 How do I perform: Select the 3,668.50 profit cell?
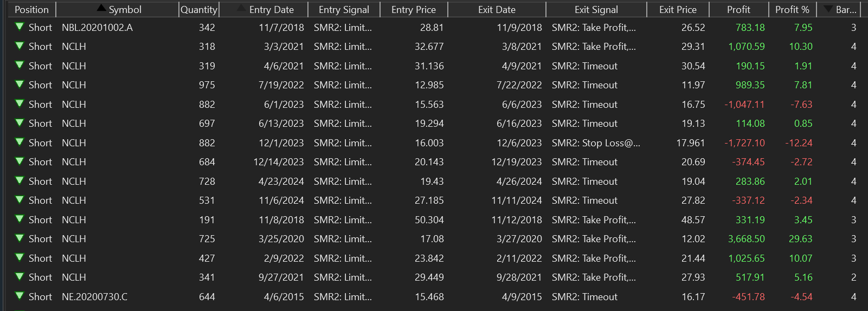(747, 239)
